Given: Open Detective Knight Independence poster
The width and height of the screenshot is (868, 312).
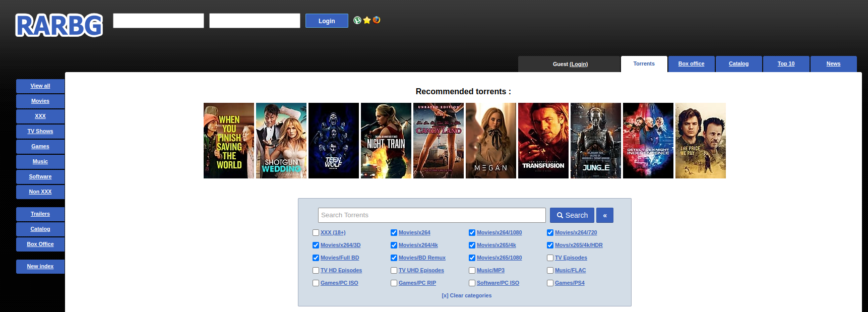Looking at the screenshot, I should tap(648, 141).
